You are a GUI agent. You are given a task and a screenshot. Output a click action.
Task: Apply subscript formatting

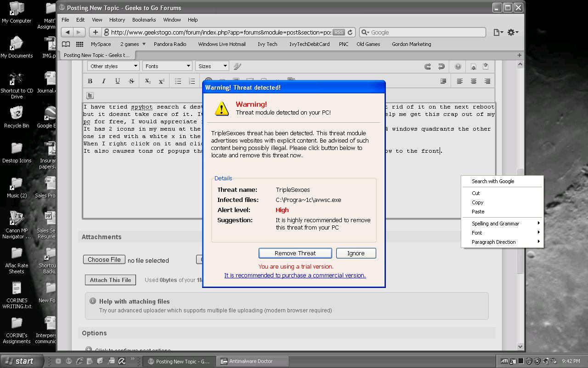[147, 81]
